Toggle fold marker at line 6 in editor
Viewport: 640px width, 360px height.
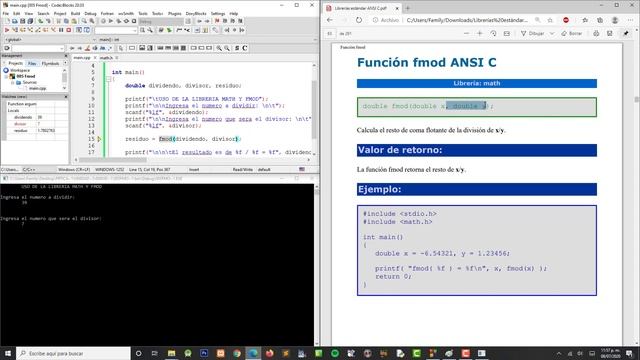point(109,79)
